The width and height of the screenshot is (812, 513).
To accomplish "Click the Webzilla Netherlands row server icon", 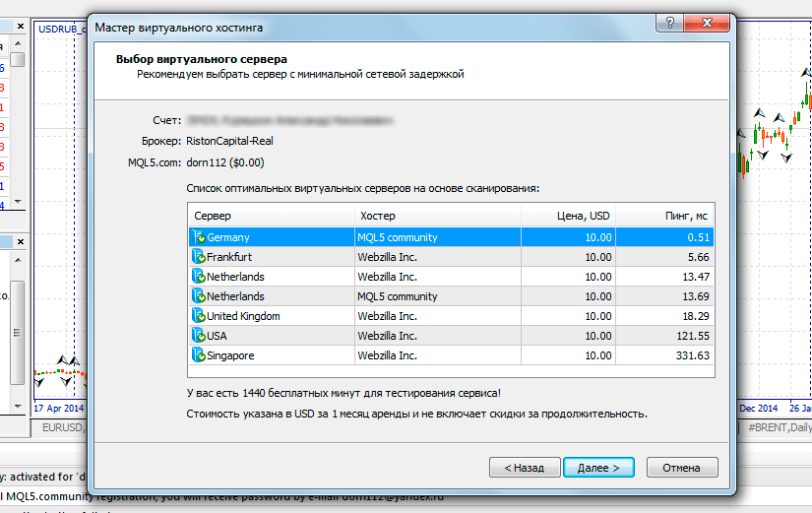I will pyautogui.click(x=199, y=277).
